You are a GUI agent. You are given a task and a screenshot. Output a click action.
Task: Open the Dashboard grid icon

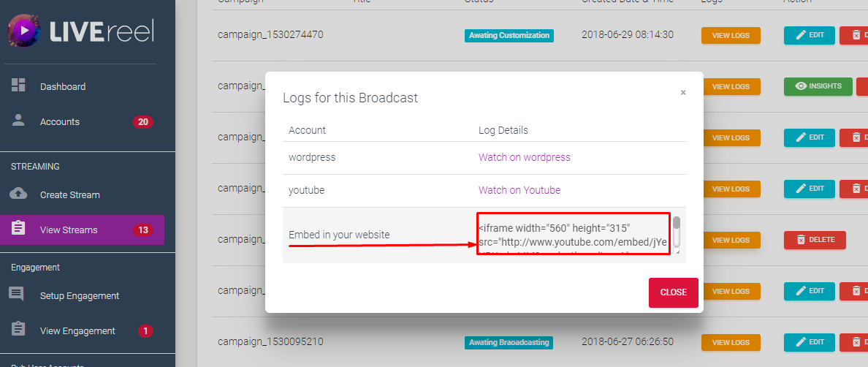coord(18,86)
